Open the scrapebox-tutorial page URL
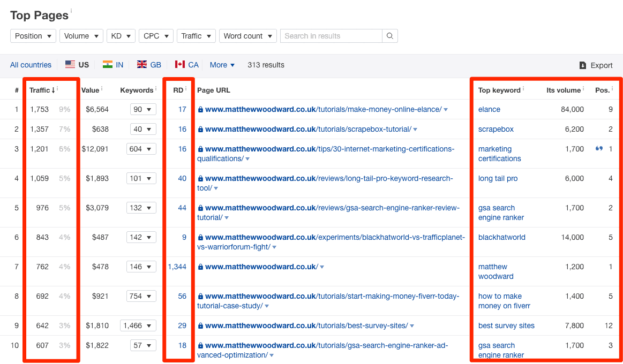The height and width of the screenshot is (364, 623). click(x=309, y=129)
